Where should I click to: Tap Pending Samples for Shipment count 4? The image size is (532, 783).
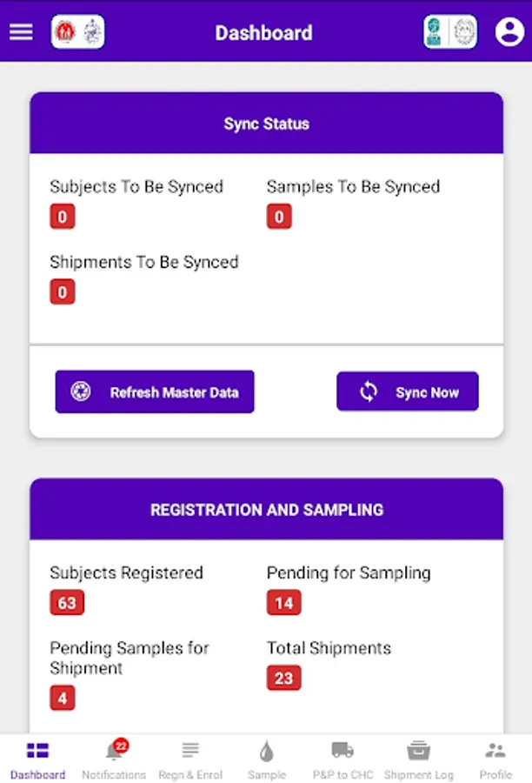tap(62, 698)
